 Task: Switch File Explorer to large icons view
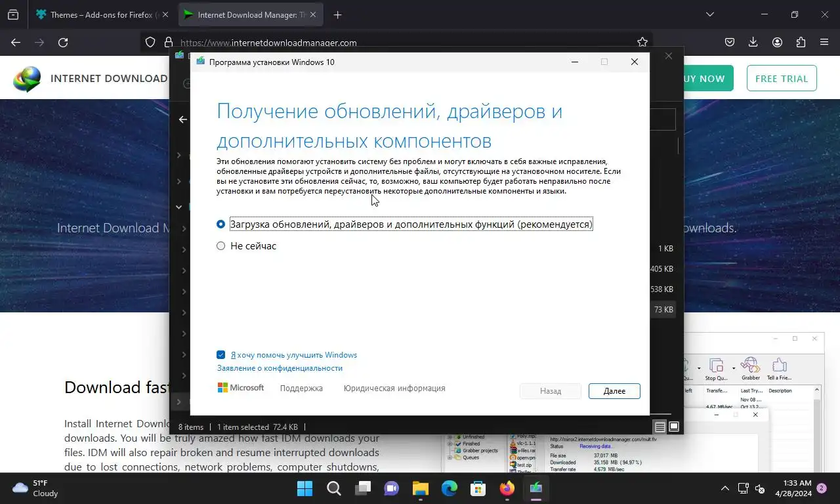pyautogui.click(x=674, y=427)
